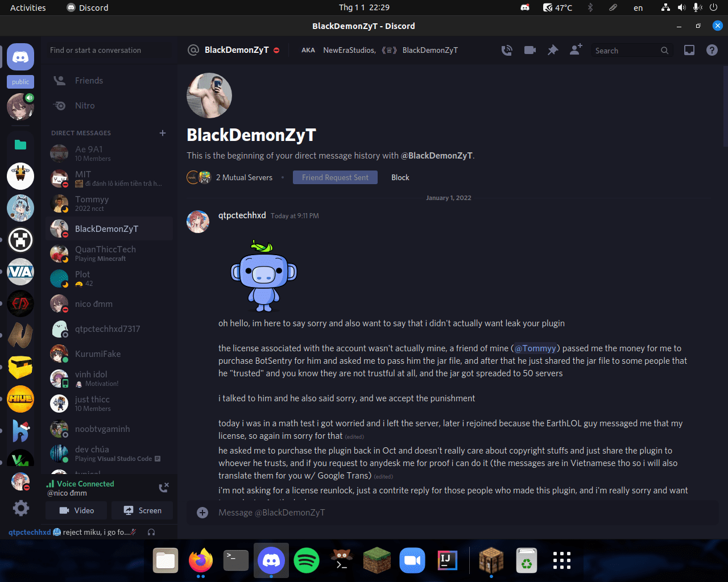
Task: Click the blue robot sticker in chat
Action: coord(263,276)
